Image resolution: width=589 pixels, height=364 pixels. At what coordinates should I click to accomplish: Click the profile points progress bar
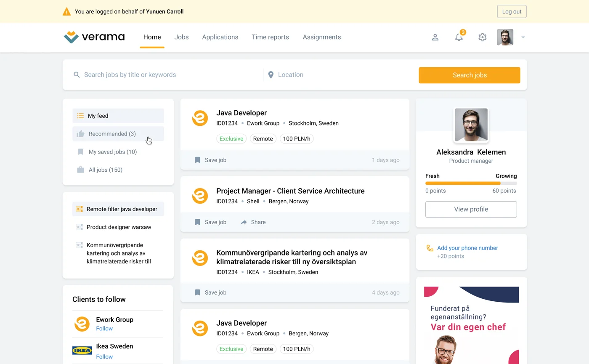coord(471,183)
